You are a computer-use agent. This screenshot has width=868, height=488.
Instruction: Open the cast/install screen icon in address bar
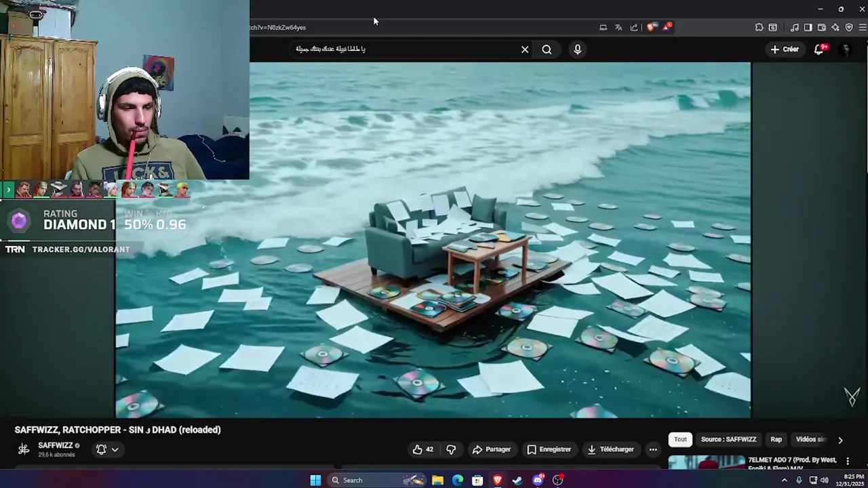pyautogui.click(x=603, y=28)
